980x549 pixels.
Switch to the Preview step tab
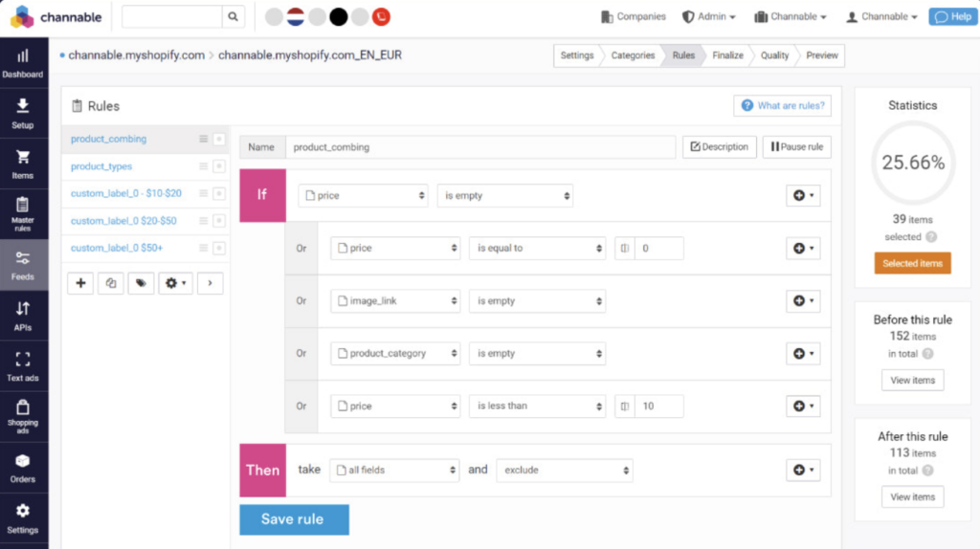coord(821,55)
